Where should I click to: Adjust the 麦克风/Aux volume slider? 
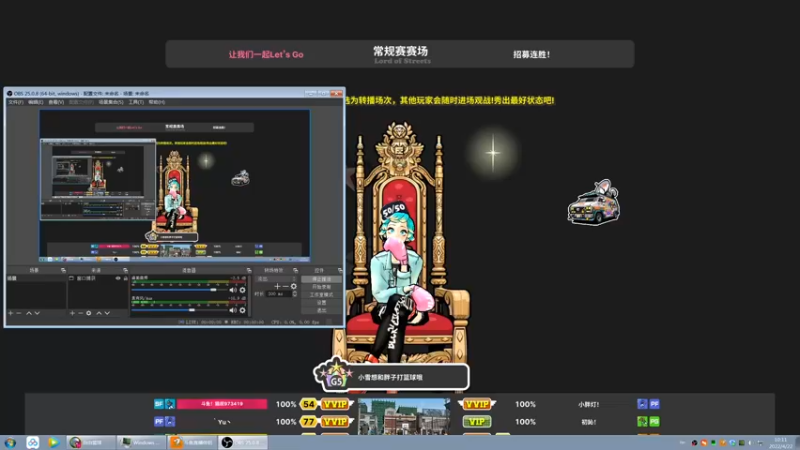(x=179, y=310)
